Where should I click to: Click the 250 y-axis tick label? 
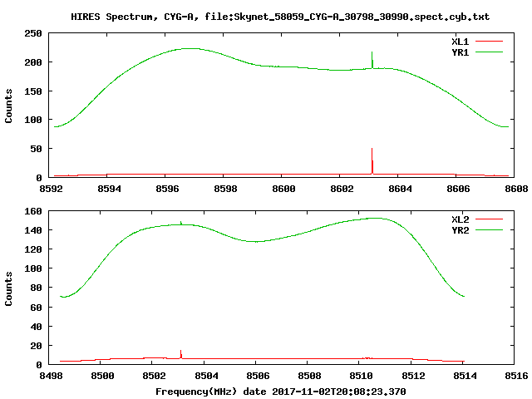[x=33, y=33]
